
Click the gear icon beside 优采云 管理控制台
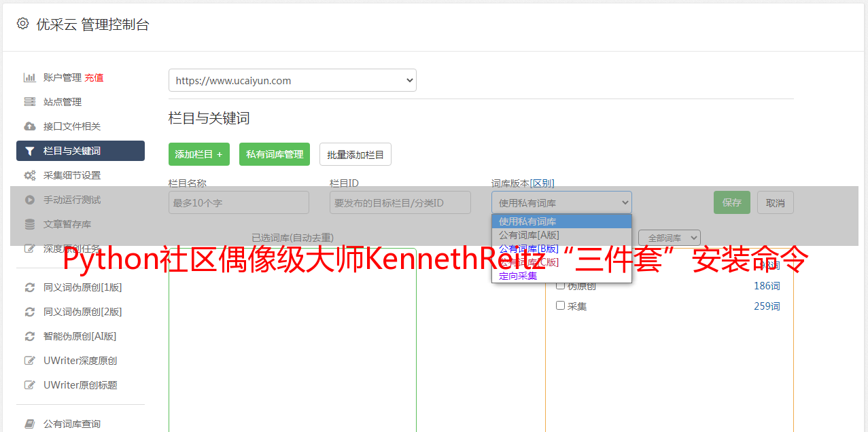point(22,24)
